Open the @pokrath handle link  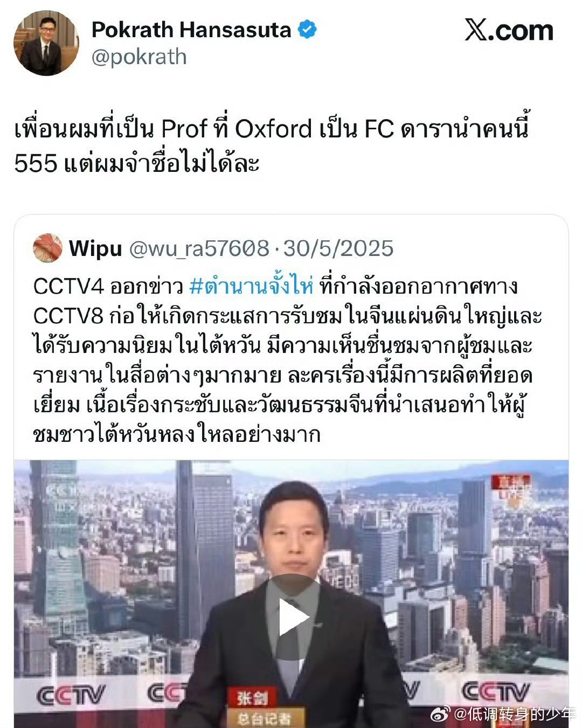[x=139, y=57]
